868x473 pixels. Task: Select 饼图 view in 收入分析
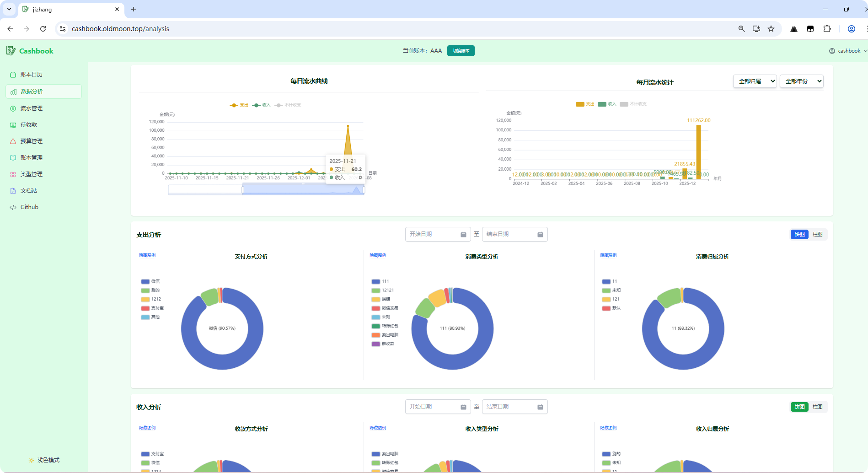click(x=799, y=407)
